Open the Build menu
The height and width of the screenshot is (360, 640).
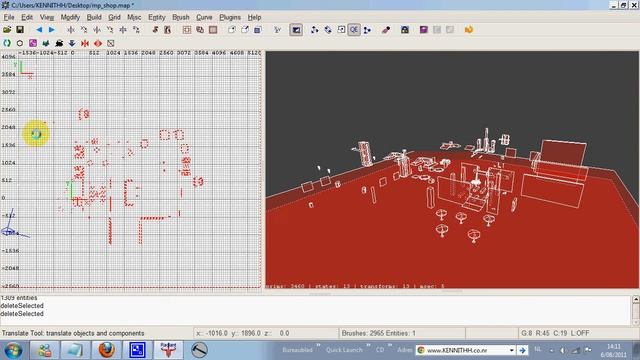tap(94, 17)
